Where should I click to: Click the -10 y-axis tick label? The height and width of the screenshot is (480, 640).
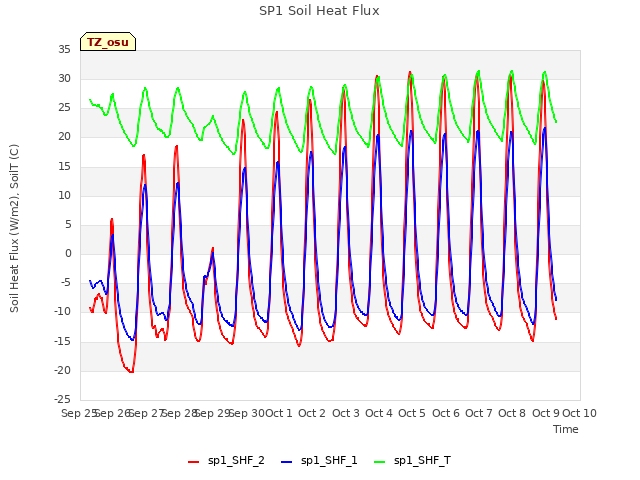point(63,311)
